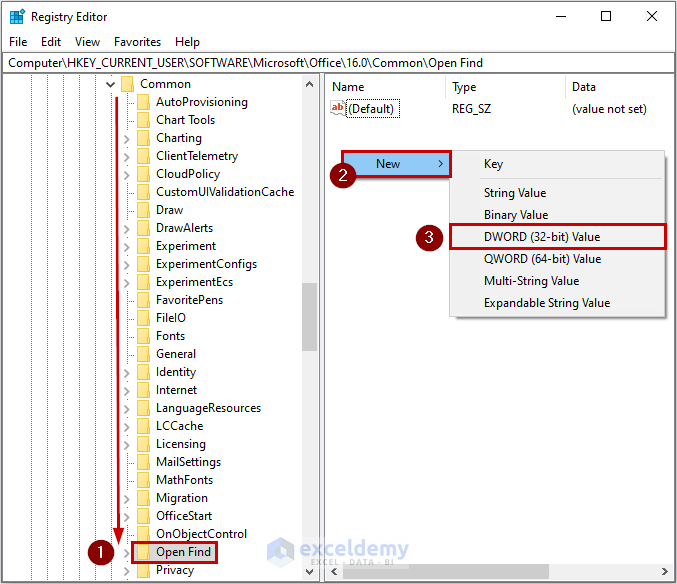677x584 pixels.
Task: Click the LanguageResources folder icon
Action: click(x=143, y=408)
